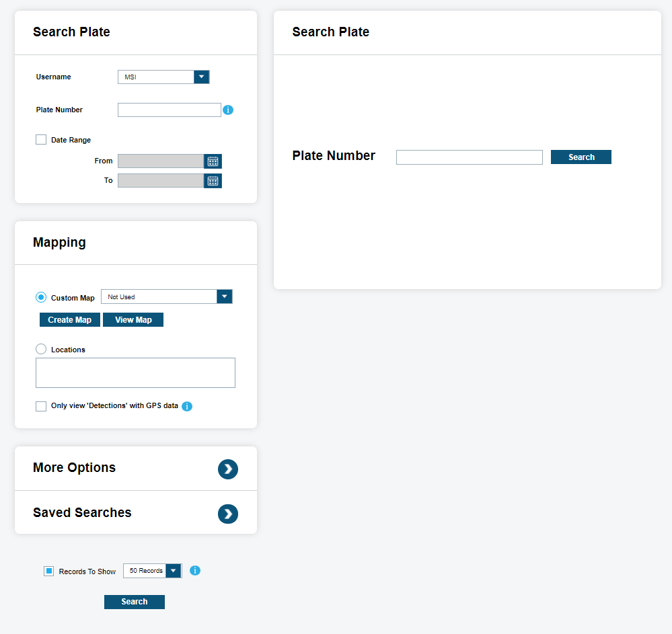The image size is (672, 634).
Task: Click the Search button under Records To Show
Action: 135,602
